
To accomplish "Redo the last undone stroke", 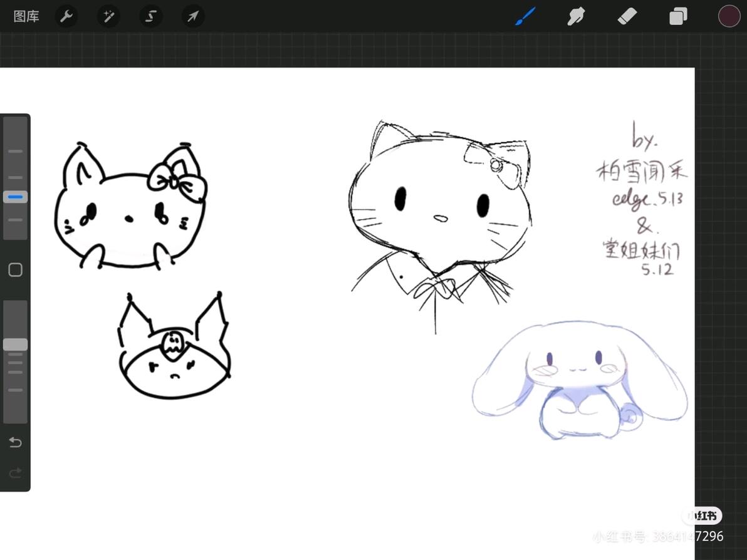I will point(15,473).
